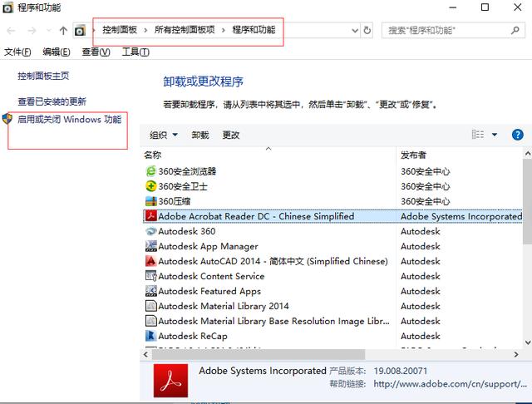Click the Windows features shield icon

point(7,119)
